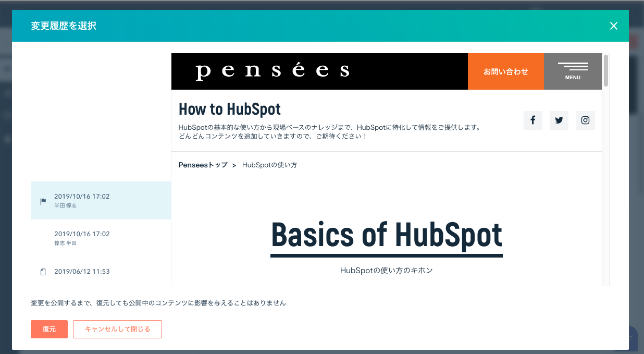Click the document icon beside 2019/06/12 11:53
This screenshot has height=354, width=644.
pyautogui.click(x=43, y=272)
